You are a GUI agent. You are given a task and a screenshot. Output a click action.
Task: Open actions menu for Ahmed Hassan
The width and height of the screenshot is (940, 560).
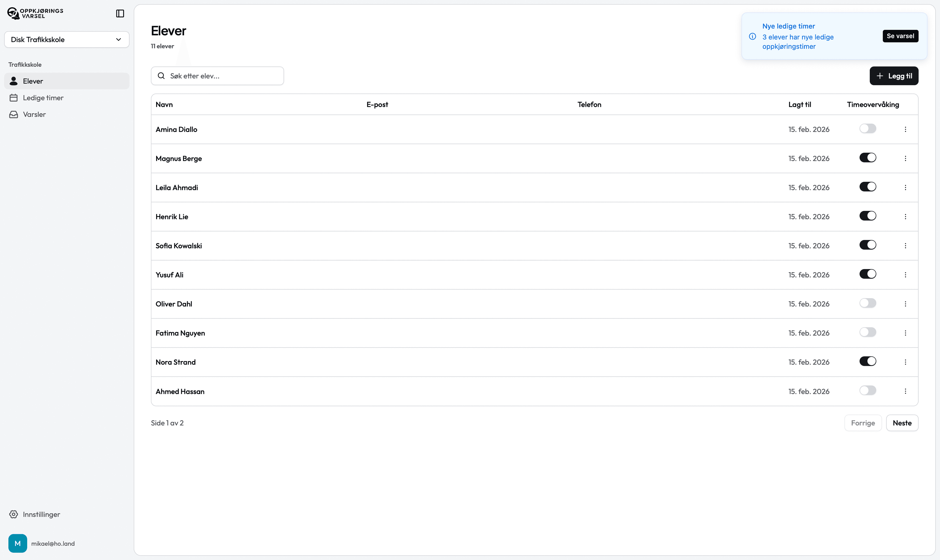(x=905, y=391)
